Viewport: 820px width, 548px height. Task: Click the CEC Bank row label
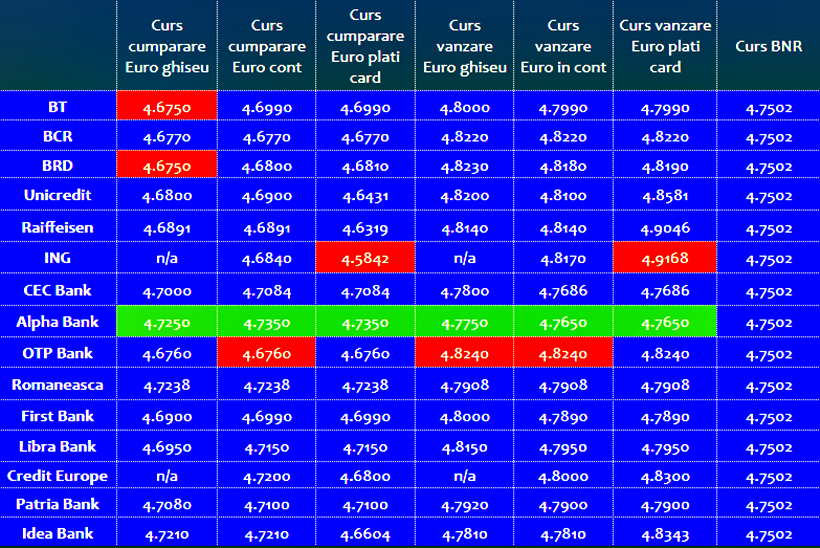point(58,290)
